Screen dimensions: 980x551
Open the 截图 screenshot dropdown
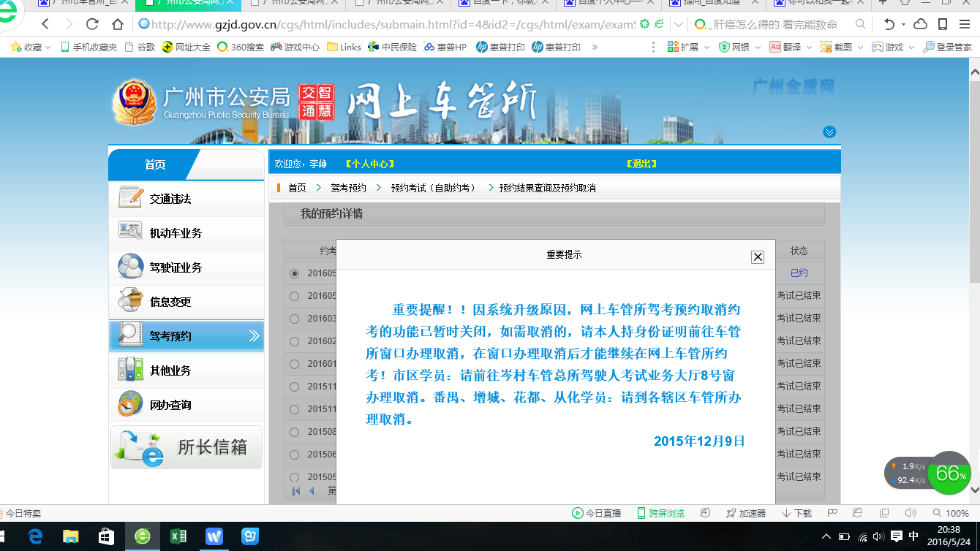coord(841,47)
